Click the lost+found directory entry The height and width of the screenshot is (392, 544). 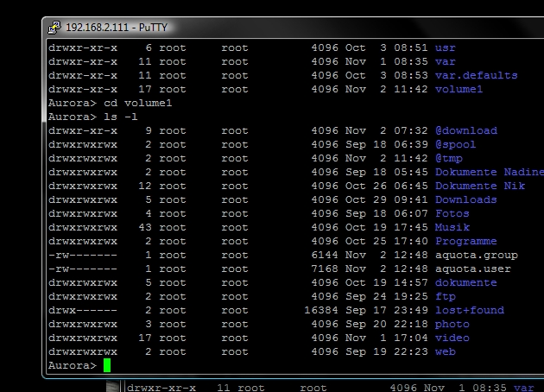[x=470, y=311]
